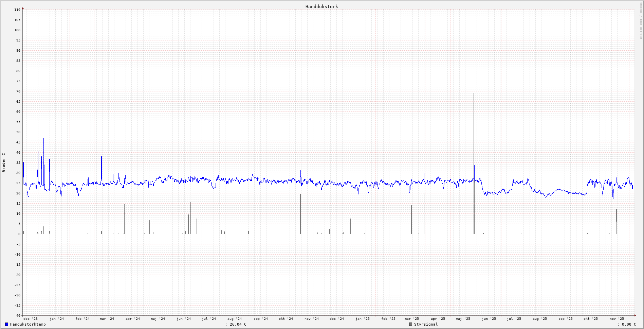Click the Handukstorktemp legend label

click(28, 324)
